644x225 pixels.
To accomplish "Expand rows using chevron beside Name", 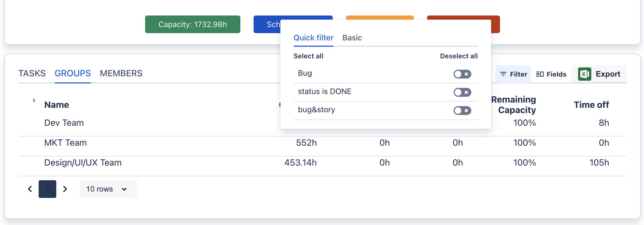I will [x=34, y=101].
